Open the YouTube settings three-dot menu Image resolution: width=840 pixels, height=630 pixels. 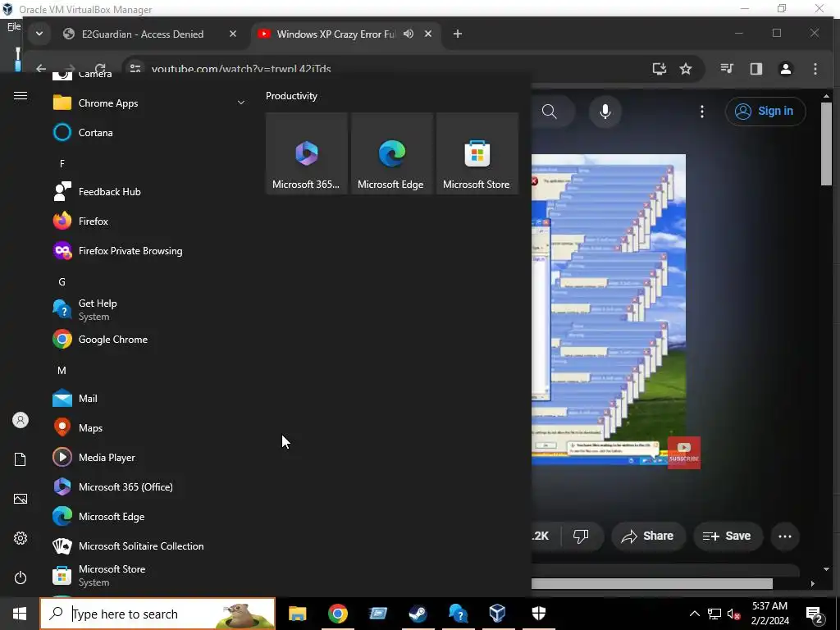coord(702,112)
